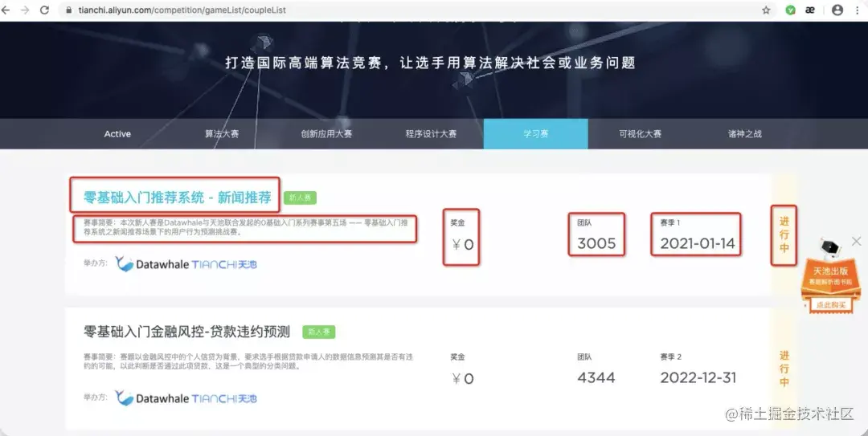Open the browser profile avatar icon
Viewport: 868px width, 436px height.
click(x=837, y=10)
